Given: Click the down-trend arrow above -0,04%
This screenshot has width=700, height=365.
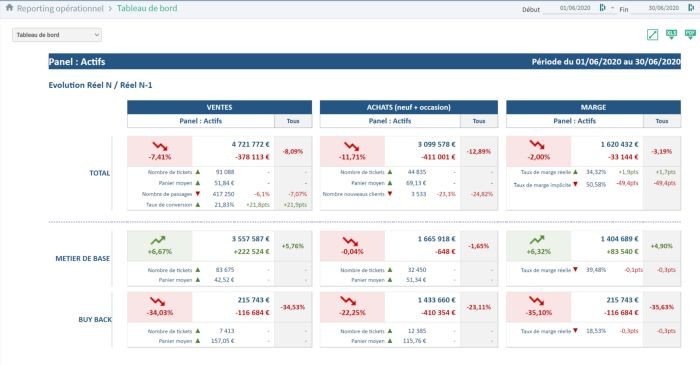Looking at the screenshot, I should [350, 242].
